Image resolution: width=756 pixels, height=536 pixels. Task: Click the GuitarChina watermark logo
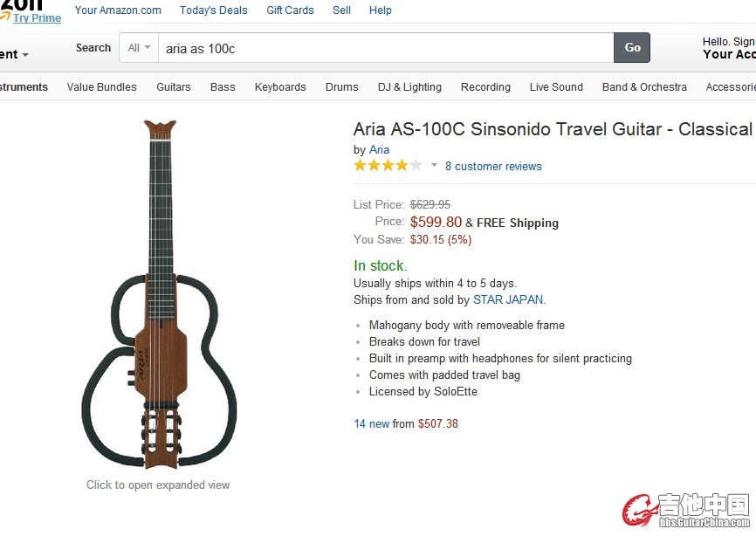click(x=686, y=511)
